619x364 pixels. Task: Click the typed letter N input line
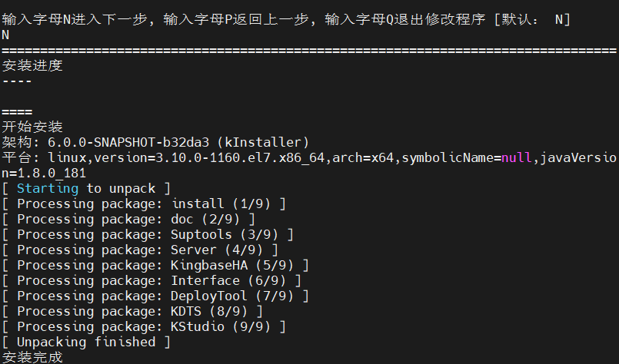pos(6,35)
